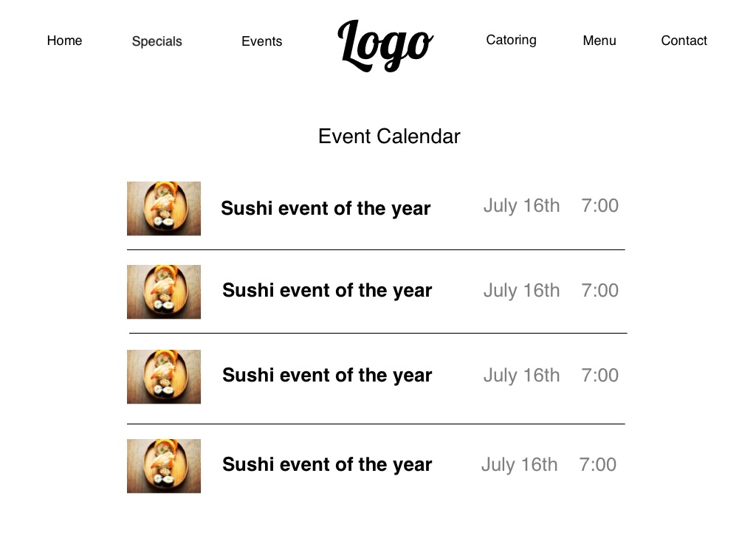Click the first event's sushi thumbnail
Viewport: 756px width, 552px height.
coord(164,209)
